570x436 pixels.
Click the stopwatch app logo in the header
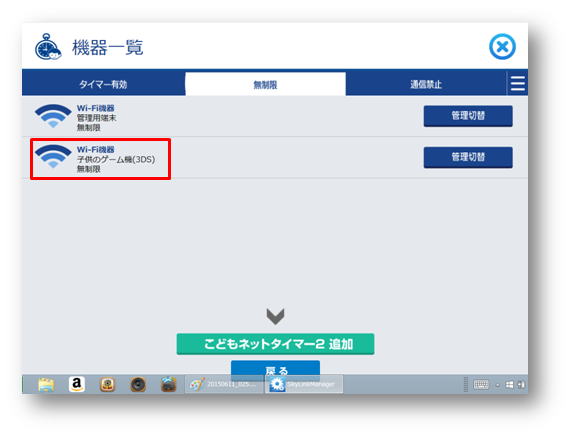click(48, 47)
